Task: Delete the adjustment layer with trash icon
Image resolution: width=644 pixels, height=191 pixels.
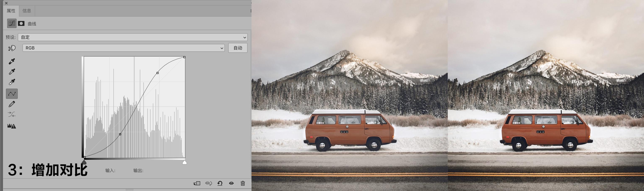Action: point(243,183)
